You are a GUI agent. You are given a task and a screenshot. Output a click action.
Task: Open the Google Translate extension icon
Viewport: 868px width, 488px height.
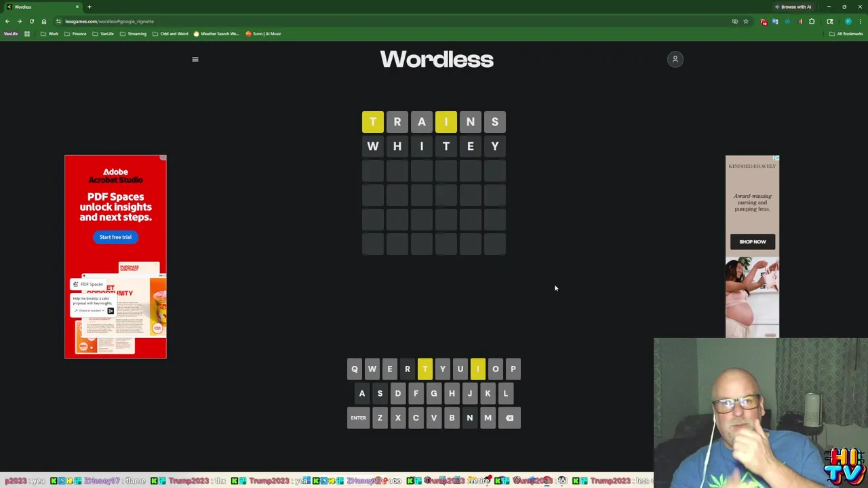[775, 21]
